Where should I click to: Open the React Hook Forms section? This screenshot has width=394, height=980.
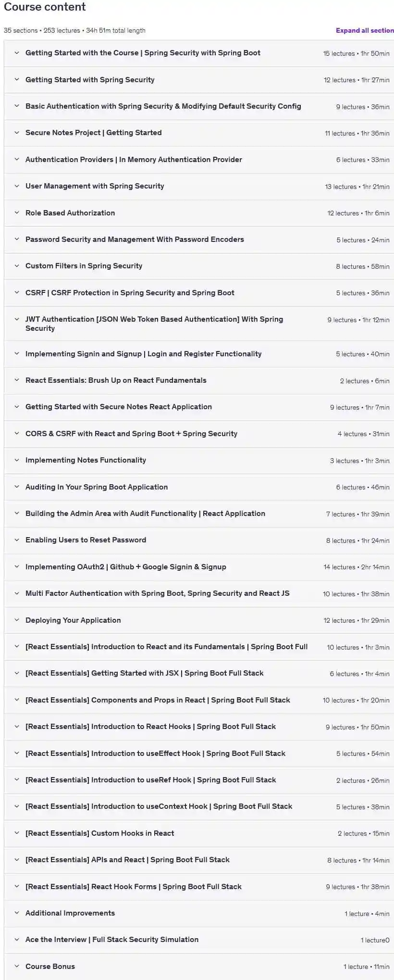(199, 887)
